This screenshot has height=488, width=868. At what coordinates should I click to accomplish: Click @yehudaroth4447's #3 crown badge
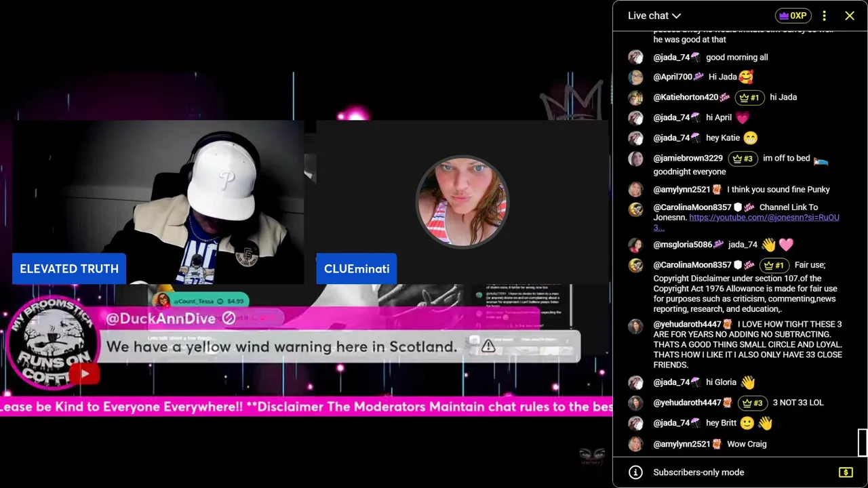point(753,403)
